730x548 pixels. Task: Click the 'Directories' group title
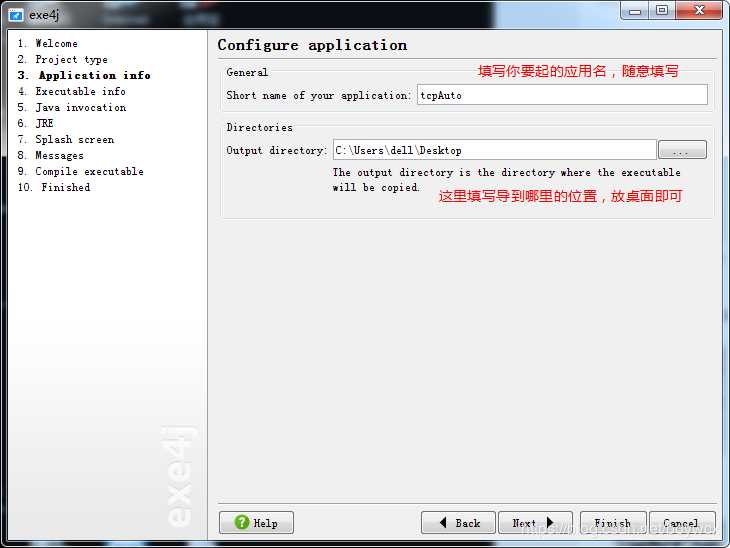259,127
